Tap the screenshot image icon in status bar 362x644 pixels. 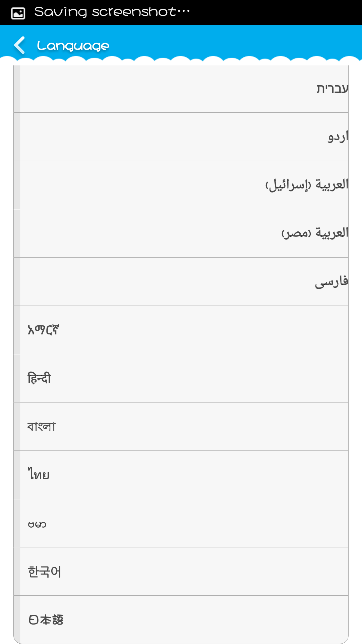[x=18, y=13]
